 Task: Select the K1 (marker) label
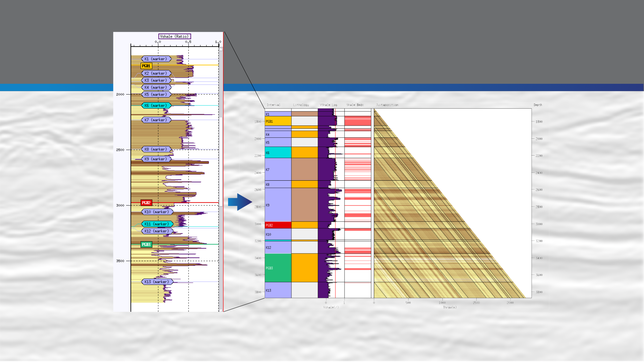pos(156,59)
